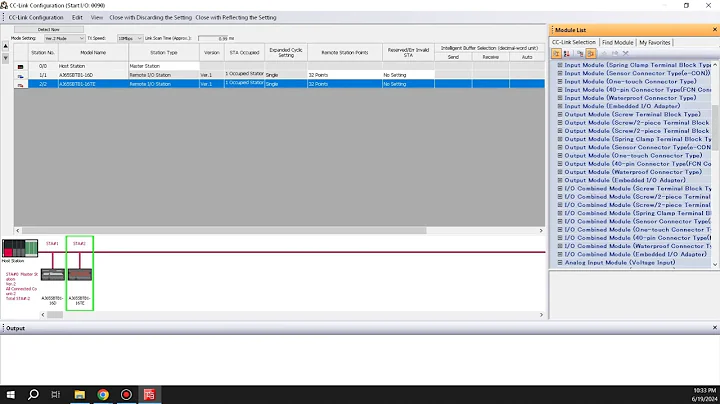Click Close with Discarding the Setting

pos(151,17)
